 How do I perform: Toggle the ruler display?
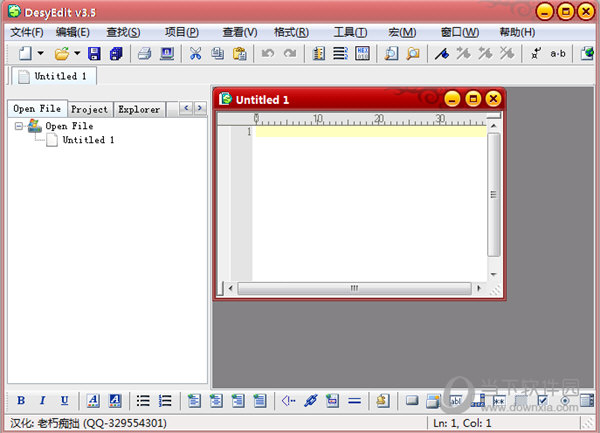(318, 53)
